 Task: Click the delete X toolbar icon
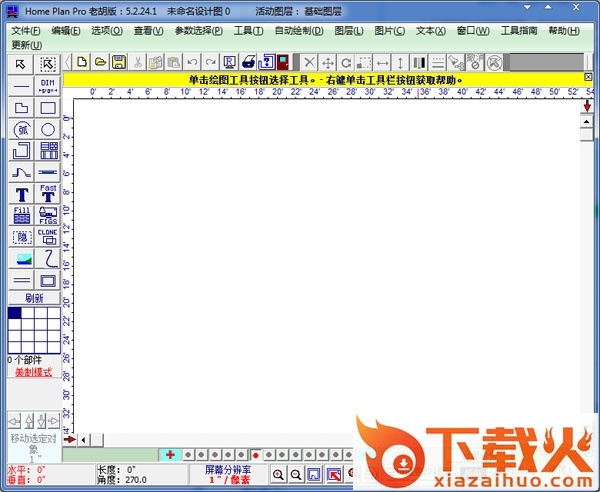tap(310, 62)
